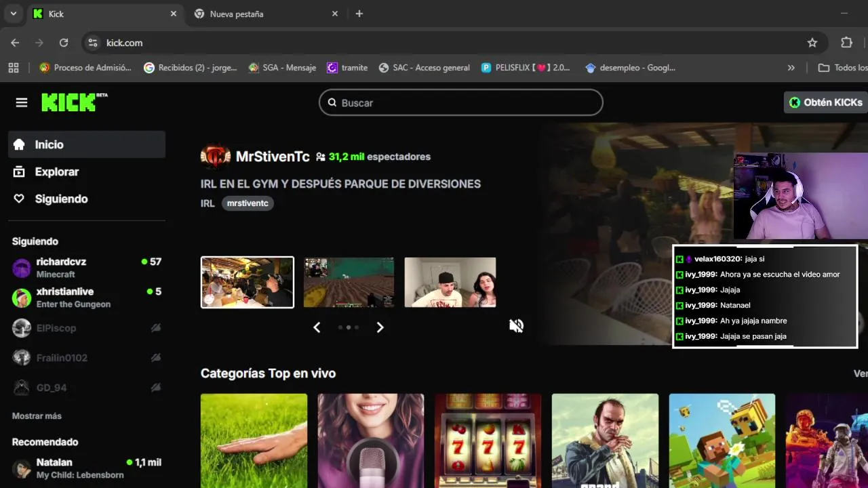Image resolution: width=868 pixels, height=488 pixels.
Task: Open browser apps grid icon
Action: (x=14, y=68)
